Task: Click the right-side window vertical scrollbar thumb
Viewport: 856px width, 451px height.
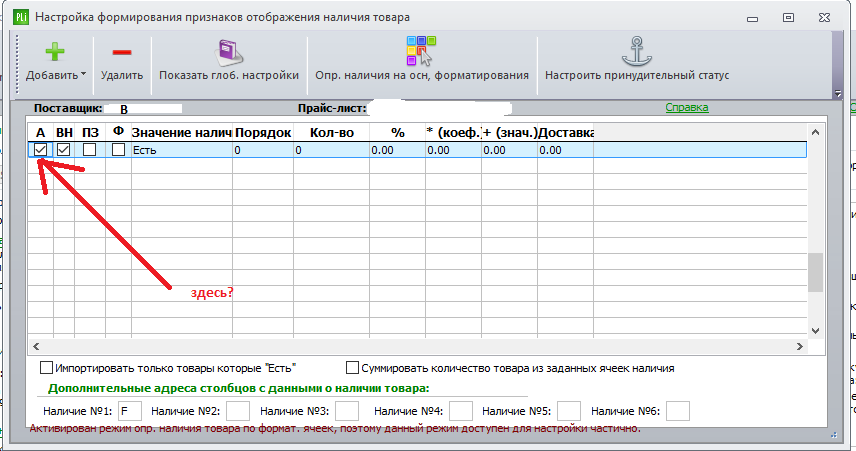Action: [x=815, y=272]
